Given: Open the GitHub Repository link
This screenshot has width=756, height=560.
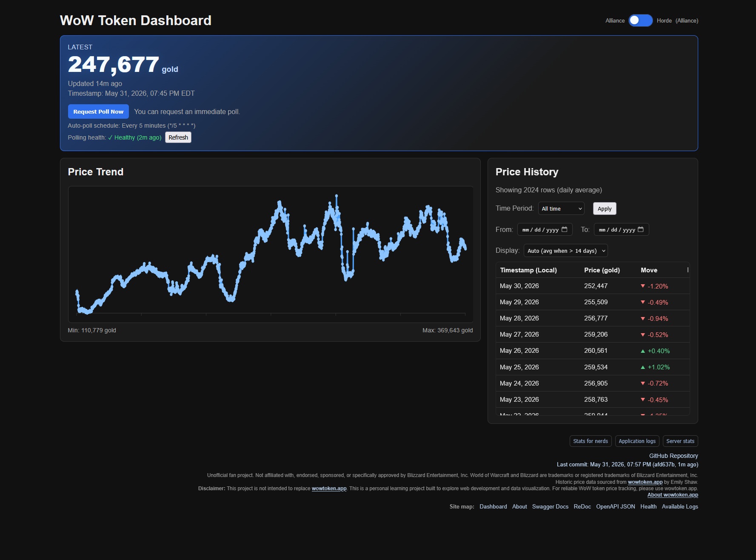Looking at the screenshot, I should [x=673, y=456].
